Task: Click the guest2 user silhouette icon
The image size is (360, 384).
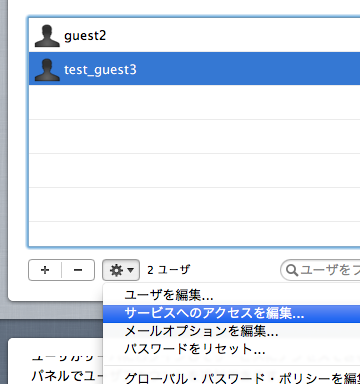Action: (x=47, y=36)
